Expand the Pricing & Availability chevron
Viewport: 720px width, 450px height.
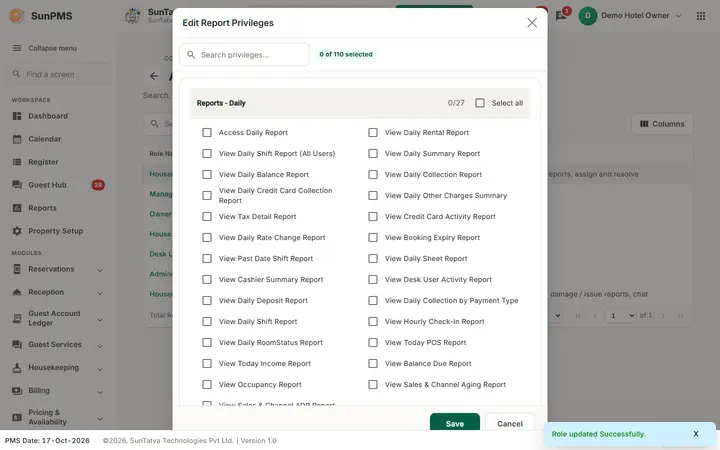pyautogui.click(x=100, y=419)
